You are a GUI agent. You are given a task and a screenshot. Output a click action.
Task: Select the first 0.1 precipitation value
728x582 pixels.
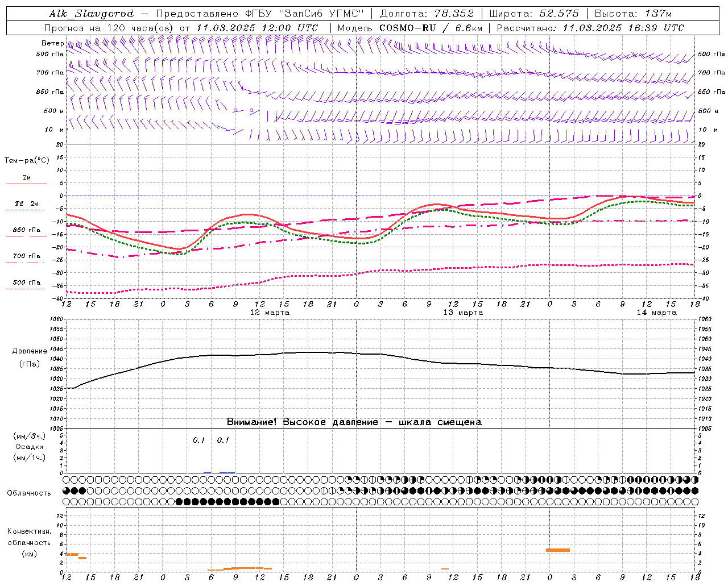198,440
